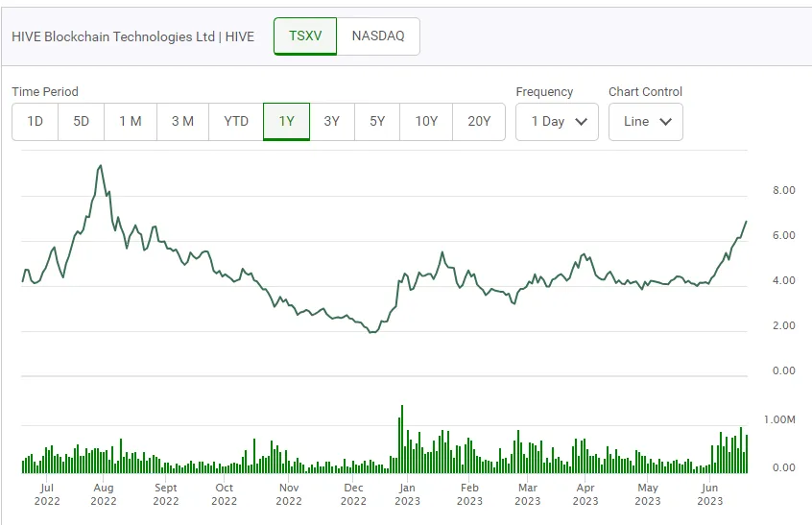The height and width of the screenshot is (525, 812).
Task: Click the 1.00M volume axis label
Action: (x=780, y=419)
